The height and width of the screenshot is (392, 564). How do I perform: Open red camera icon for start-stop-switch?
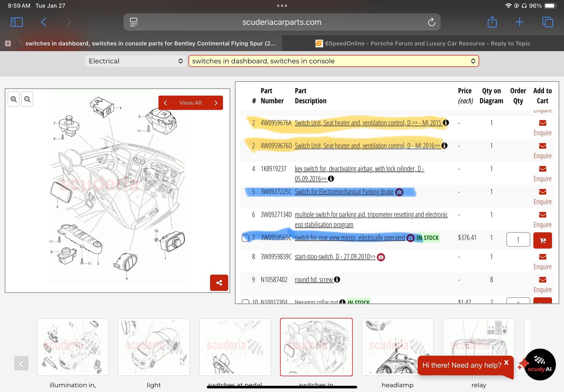tap(381, 257)
